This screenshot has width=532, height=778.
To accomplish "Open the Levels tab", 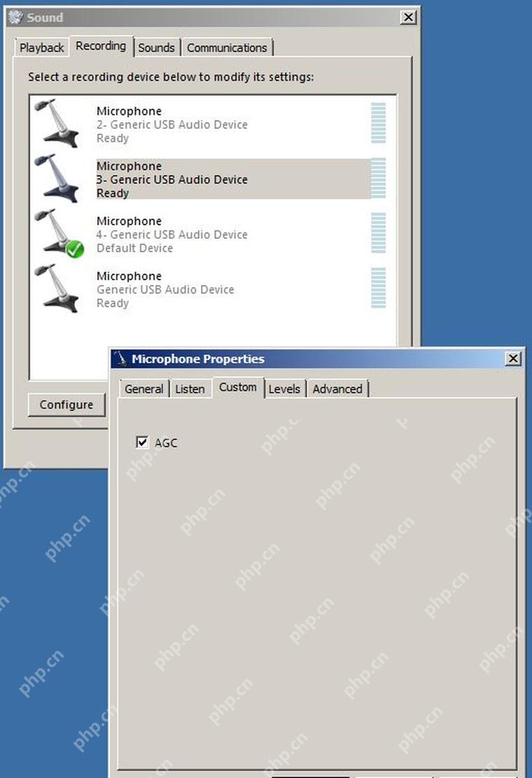I will tap(284, 389).
